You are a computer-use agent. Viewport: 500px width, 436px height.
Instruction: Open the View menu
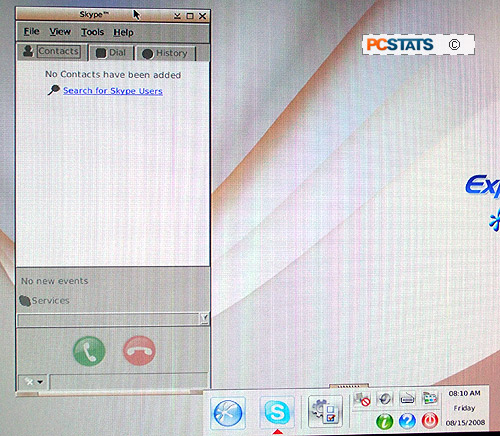(60, 32)
